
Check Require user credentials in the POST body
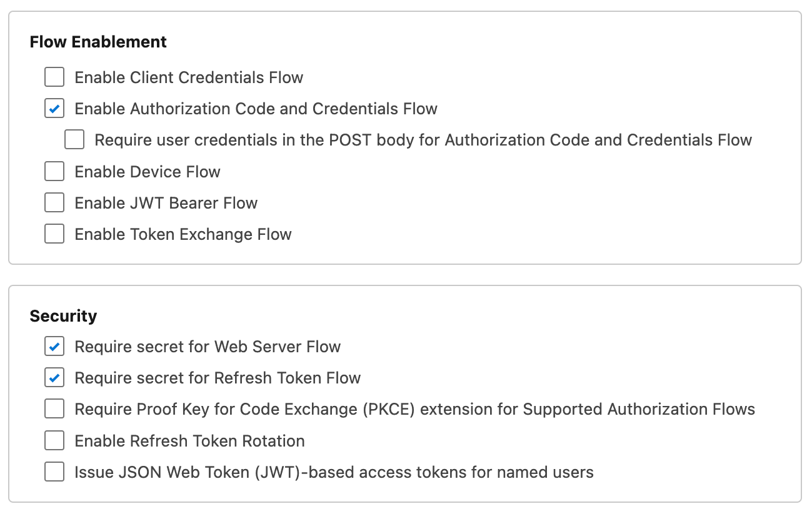click(x=74, y=139)
